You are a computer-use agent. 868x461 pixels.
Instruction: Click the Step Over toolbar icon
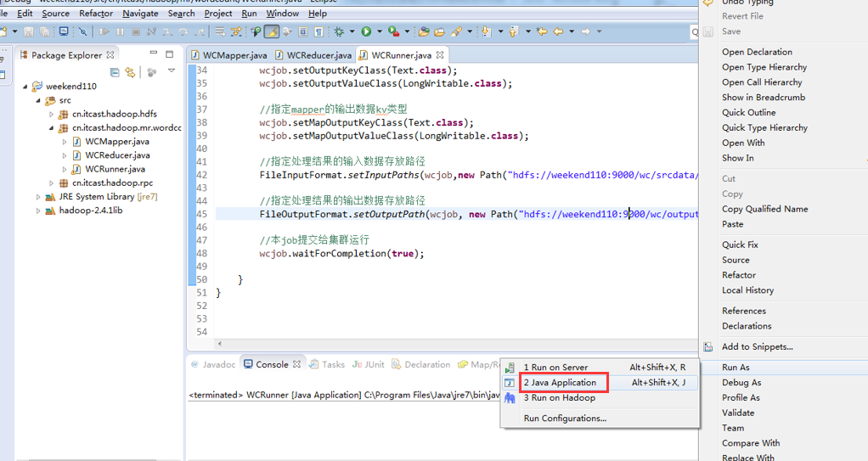click(183, 32)
